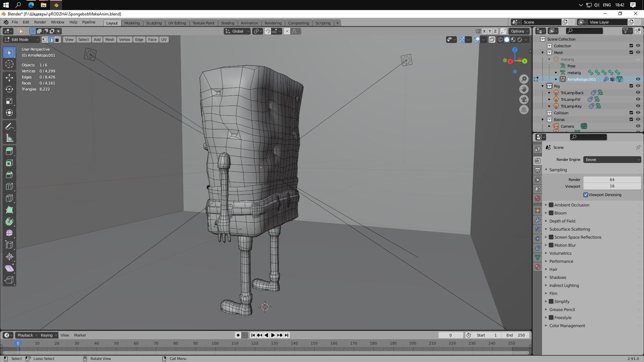Open the Modifier properties wrench tab
The width and height of the screenshot is (644, 362).
[x=538, y=220]
